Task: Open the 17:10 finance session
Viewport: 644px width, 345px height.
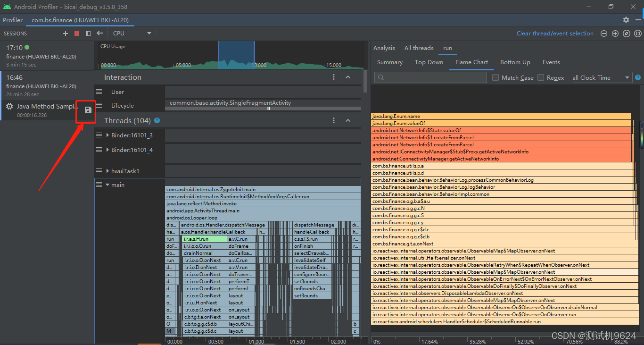Action: (47, 55)
